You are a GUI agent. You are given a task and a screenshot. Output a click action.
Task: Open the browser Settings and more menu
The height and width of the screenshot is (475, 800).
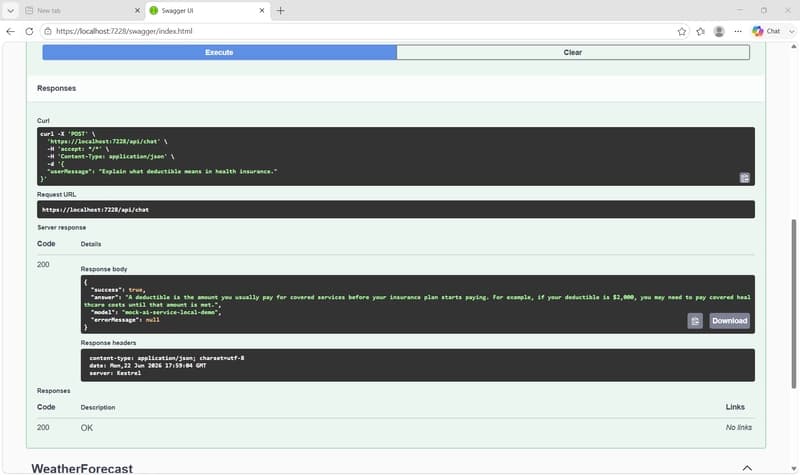coord(738,31)
